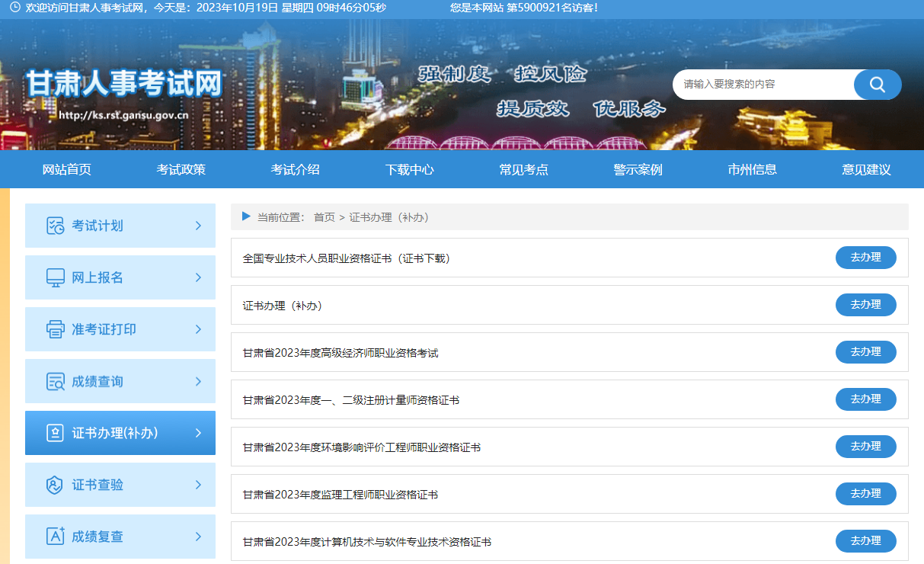
Task: Click the 成绩查询 search-list icon
Action: (x=55, y=381)
